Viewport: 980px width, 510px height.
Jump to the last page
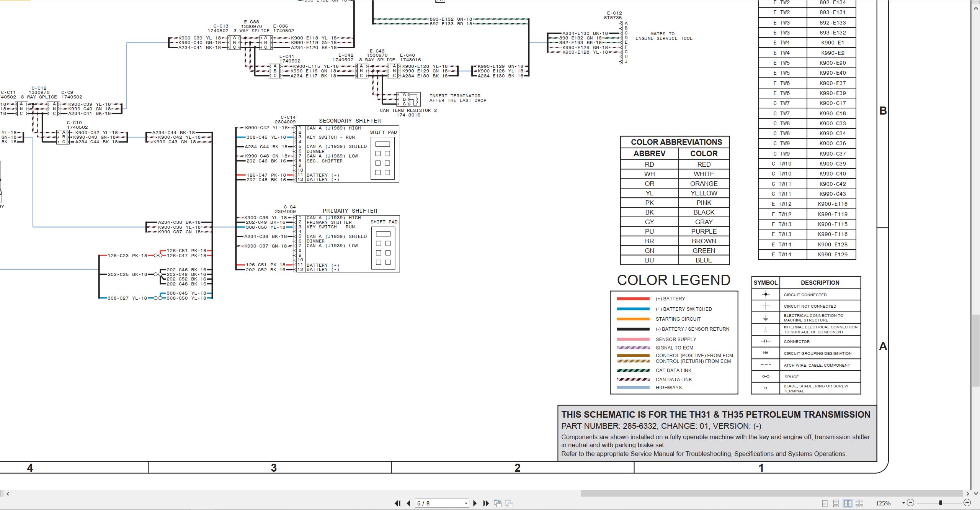point(486,503)
